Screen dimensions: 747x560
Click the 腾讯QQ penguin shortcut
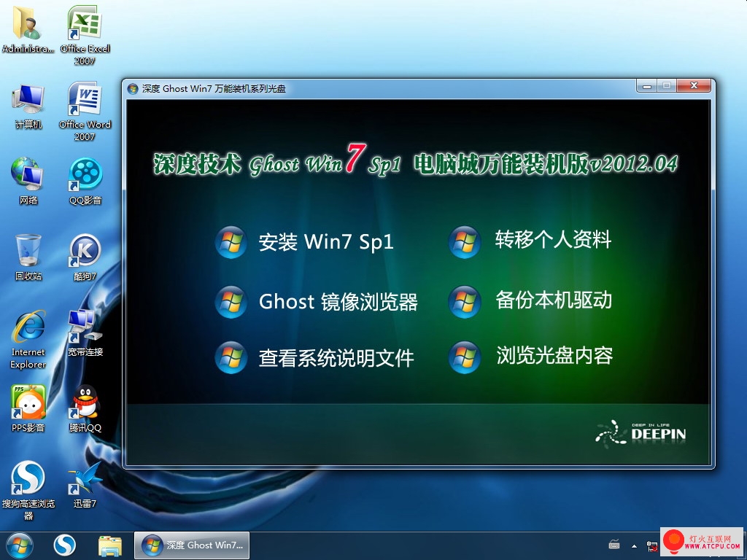(85, 408)
